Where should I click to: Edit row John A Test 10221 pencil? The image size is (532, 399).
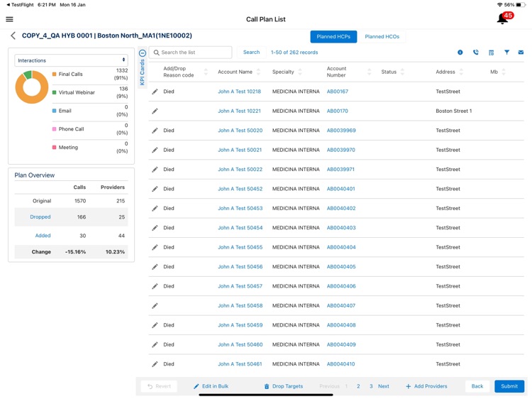(x=155, y=111)
